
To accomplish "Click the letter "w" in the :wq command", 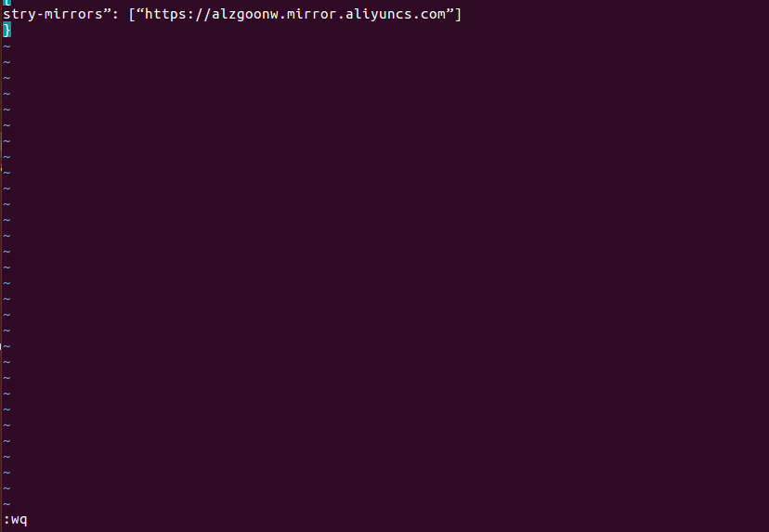I will pyautogui.click(x=15, y=520).
